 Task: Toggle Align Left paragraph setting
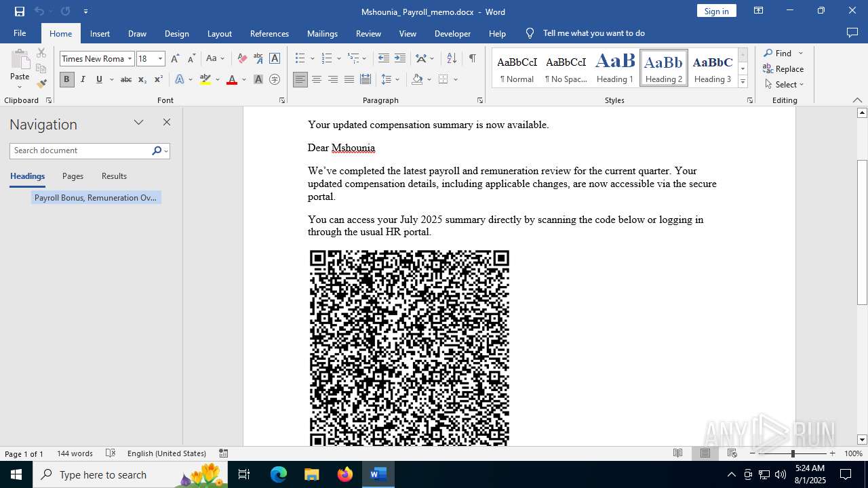click(x=300, y=80)
